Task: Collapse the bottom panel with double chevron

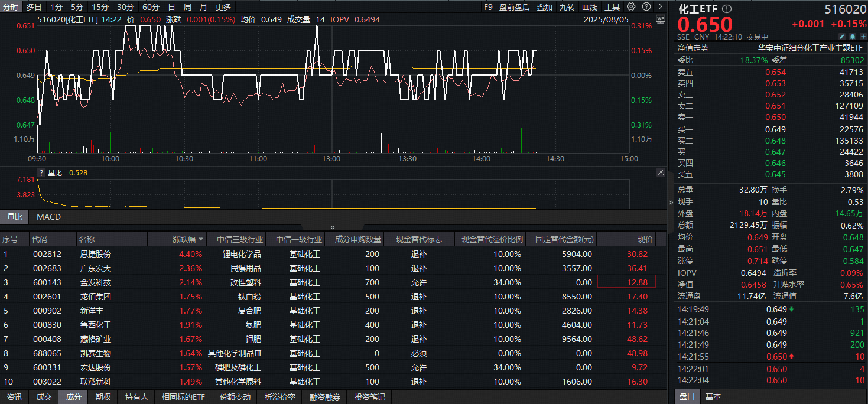Action: pos(333,227)
